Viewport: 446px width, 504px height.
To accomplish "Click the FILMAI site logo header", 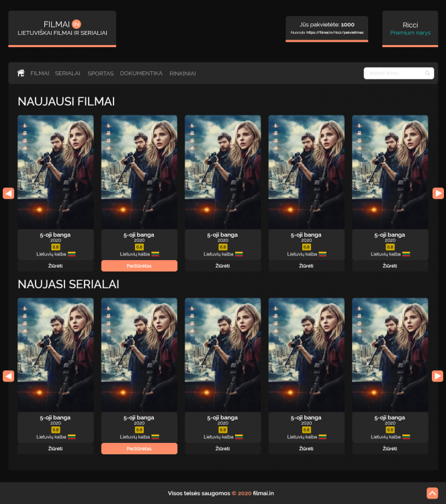I will point(62,28).
